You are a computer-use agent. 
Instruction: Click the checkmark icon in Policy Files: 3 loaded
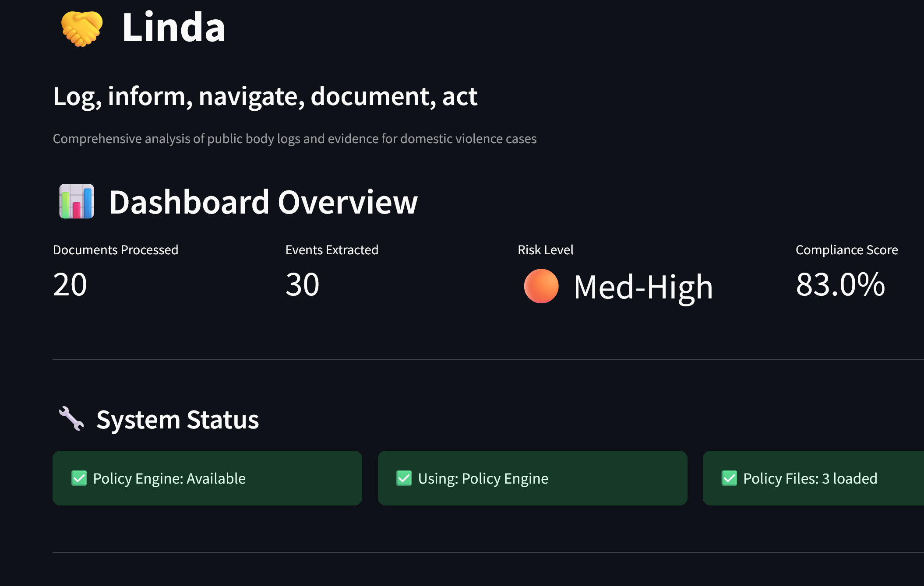tap(728, 478)
